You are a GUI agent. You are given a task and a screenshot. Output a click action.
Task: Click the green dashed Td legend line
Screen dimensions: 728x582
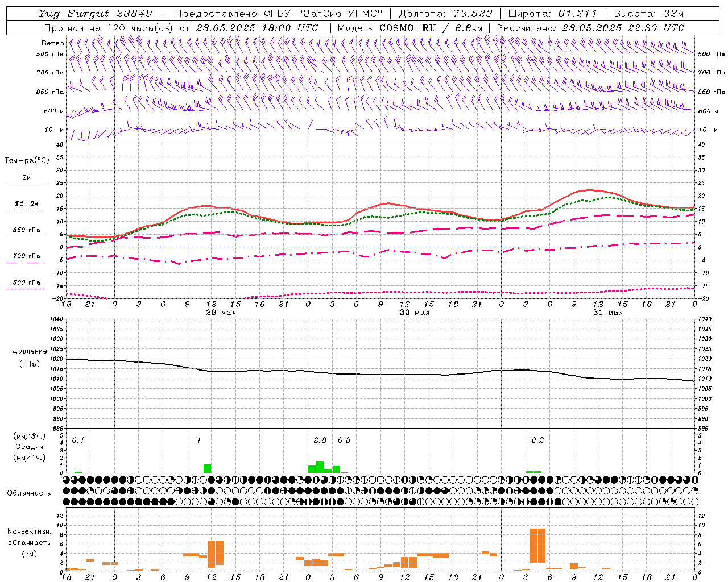[x=26, y=210]
